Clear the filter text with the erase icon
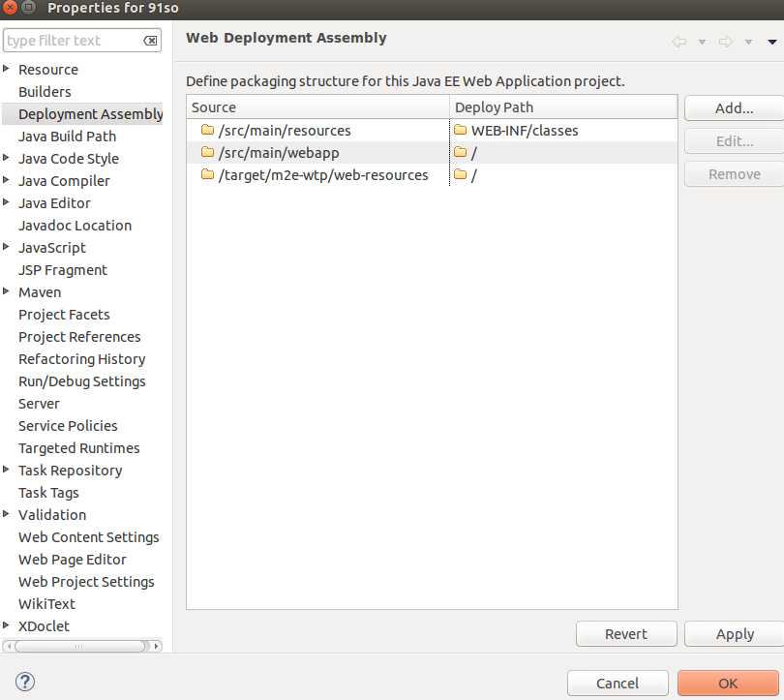 pos(150,41)
